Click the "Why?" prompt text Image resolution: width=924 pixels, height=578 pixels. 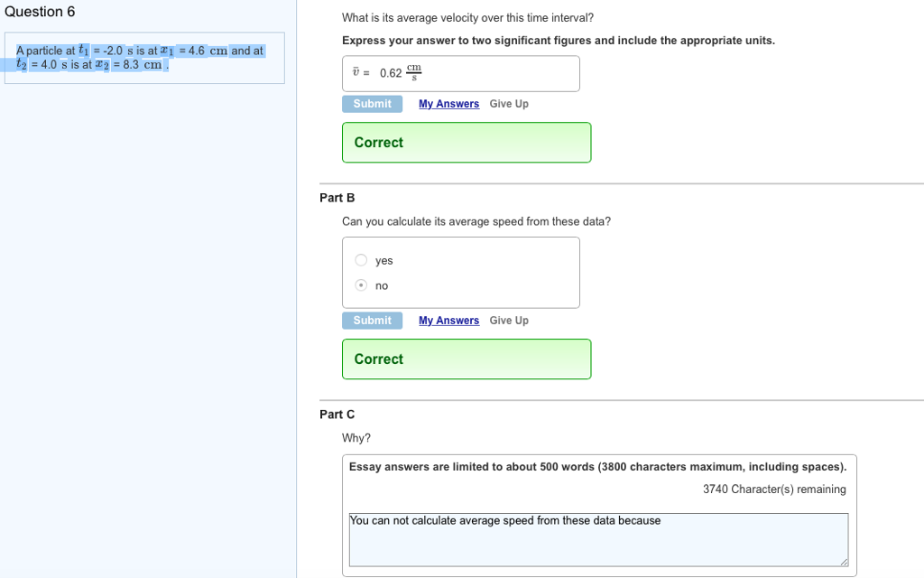[356, 438]
